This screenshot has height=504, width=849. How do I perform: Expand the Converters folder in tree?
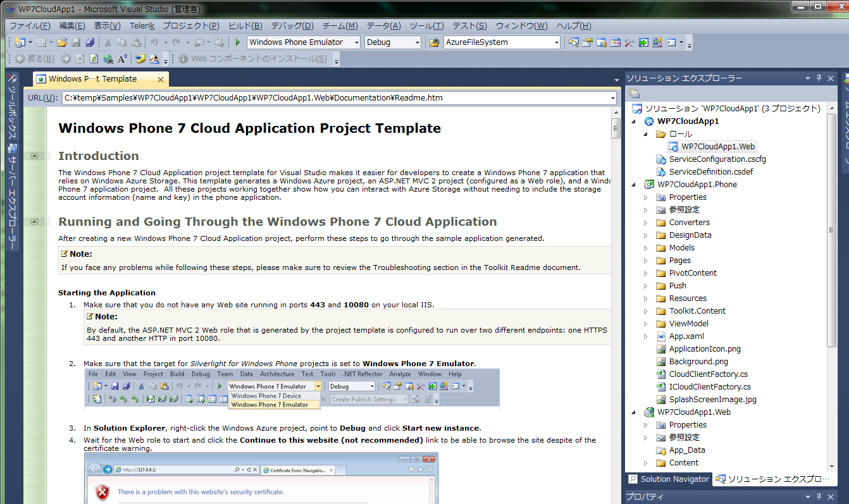[x=646, y=223]
